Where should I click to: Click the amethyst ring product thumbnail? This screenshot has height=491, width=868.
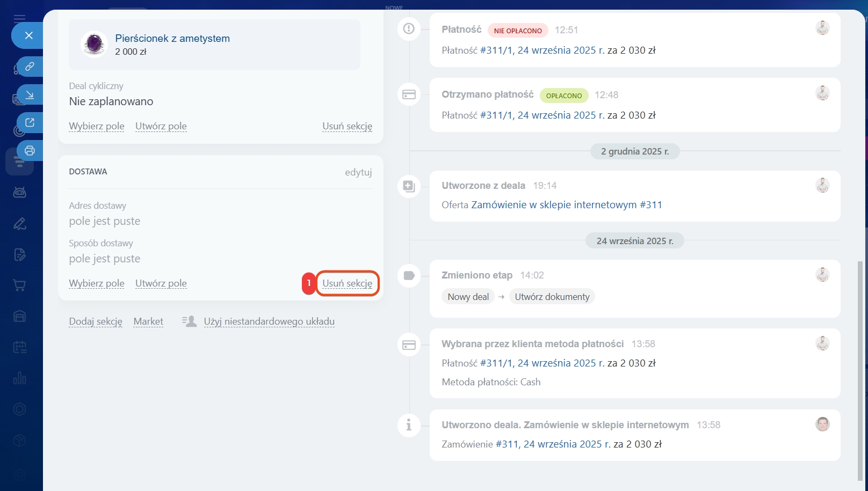tap(94, 44)
